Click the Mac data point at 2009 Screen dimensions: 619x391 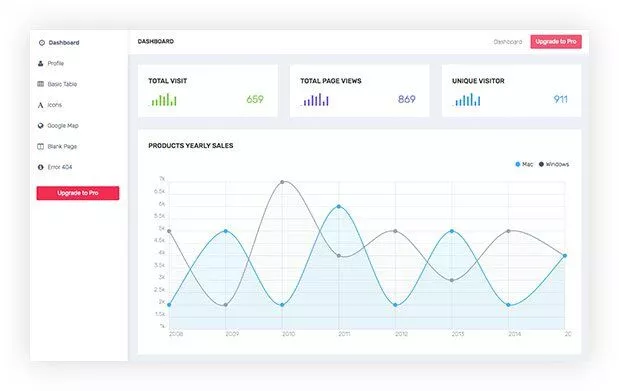[226, 231]
